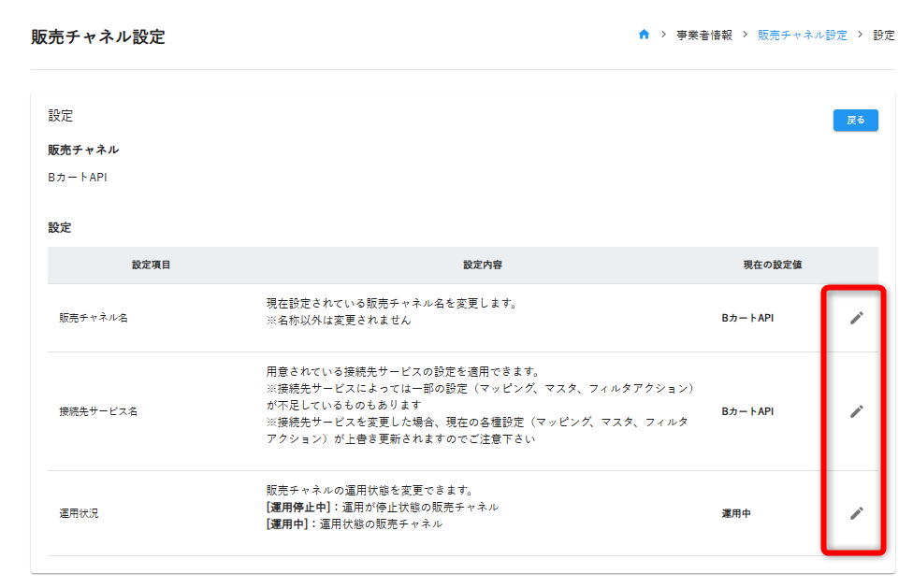Open the pencil editor for 接続先サービス名
The image size is (913, 588).
tap(856, 411)
